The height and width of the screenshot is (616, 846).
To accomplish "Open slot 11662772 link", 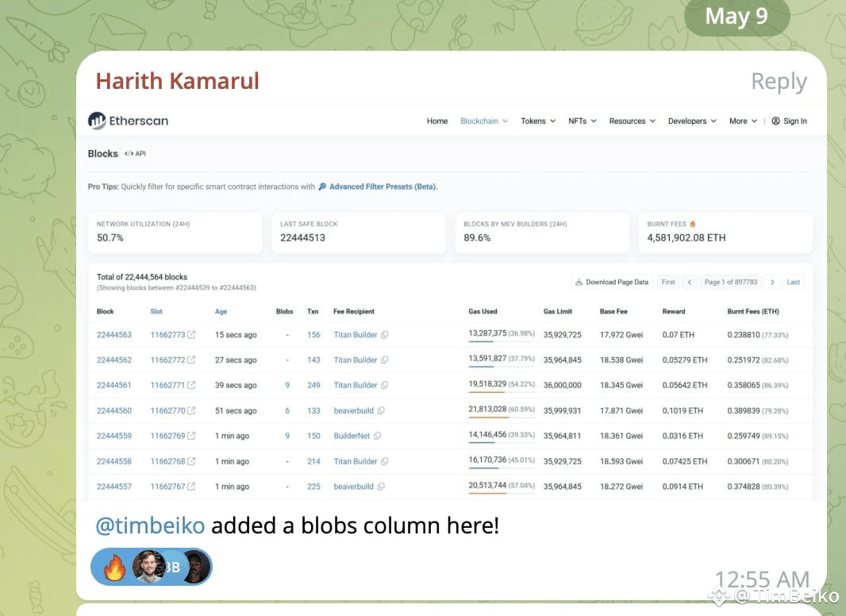I will coord(167,360).
